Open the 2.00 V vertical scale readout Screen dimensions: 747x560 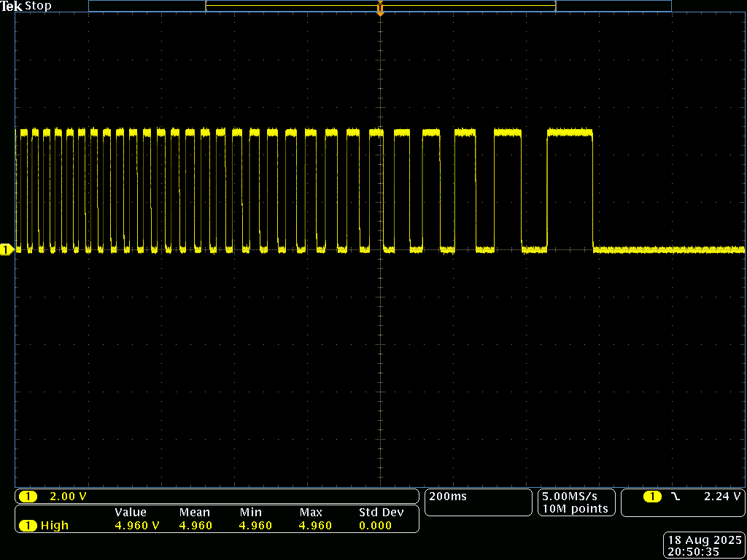68,497
